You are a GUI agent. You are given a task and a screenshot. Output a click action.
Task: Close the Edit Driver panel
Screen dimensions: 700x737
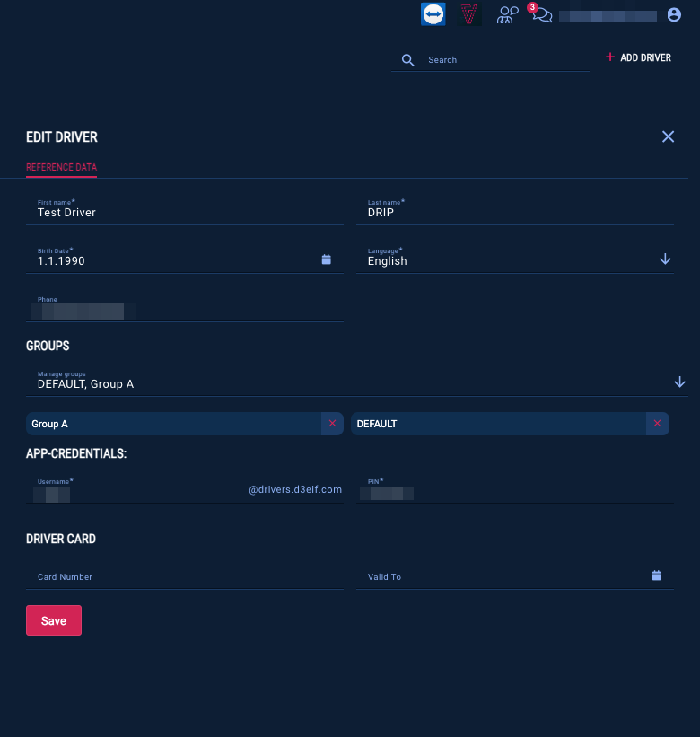(668, 136)
